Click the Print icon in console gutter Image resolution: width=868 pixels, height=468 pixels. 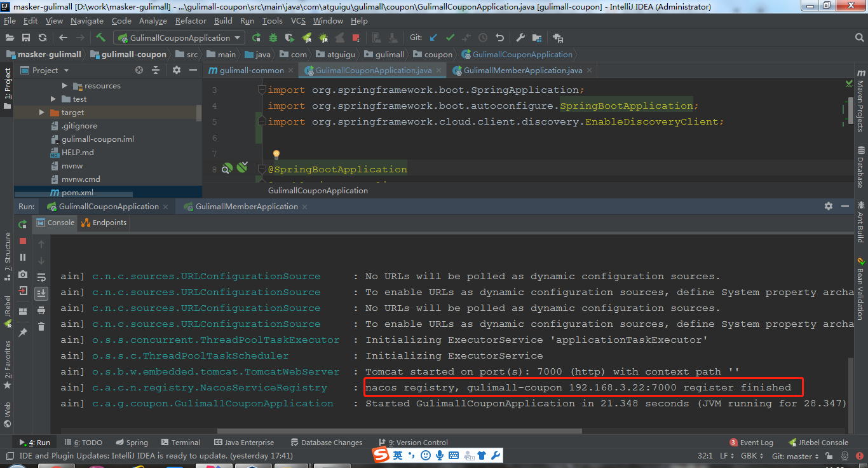tap(41, 310)
